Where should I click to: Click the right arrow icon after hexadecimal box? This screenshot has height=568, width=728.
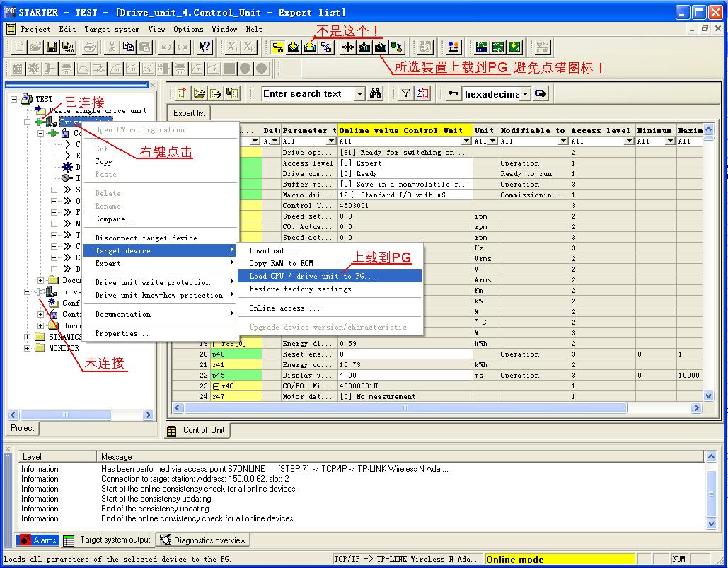pos(541,94)
